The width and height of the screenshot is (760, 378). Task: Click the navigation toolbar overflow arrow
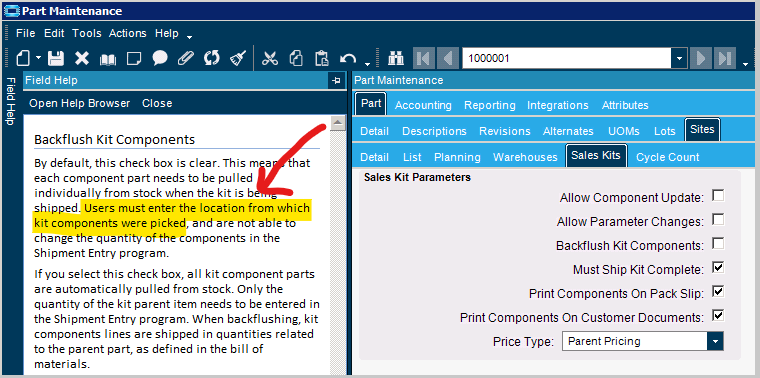coord(745,63)
